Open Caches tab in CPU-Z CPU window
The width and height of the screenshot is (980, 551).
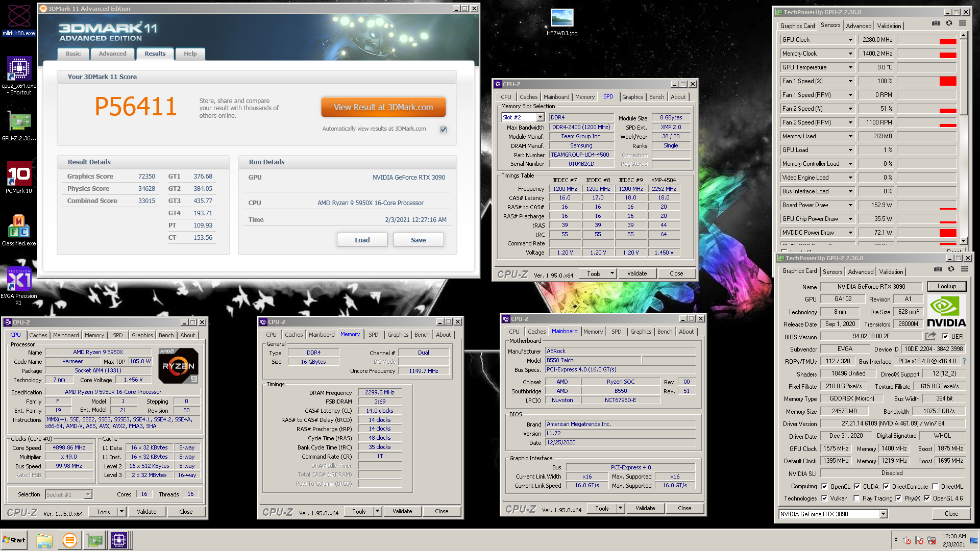pos(38,335)
